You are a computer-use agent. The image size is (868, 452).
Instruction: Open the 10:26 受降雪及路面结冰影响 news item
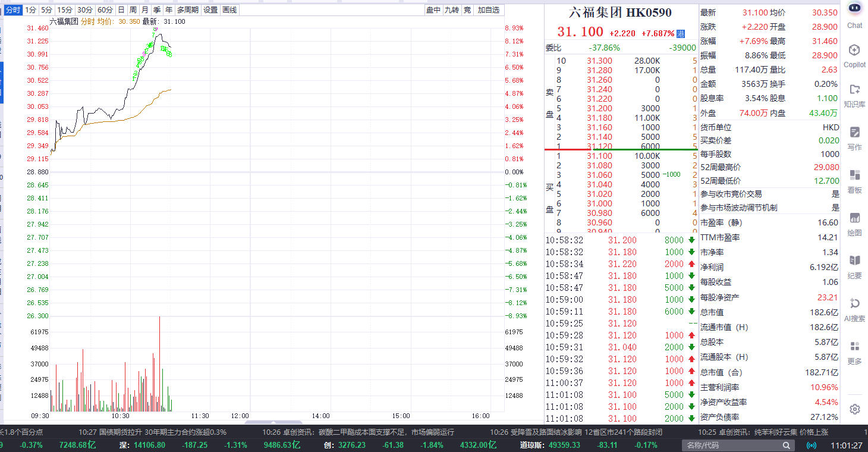click(575, 432)
